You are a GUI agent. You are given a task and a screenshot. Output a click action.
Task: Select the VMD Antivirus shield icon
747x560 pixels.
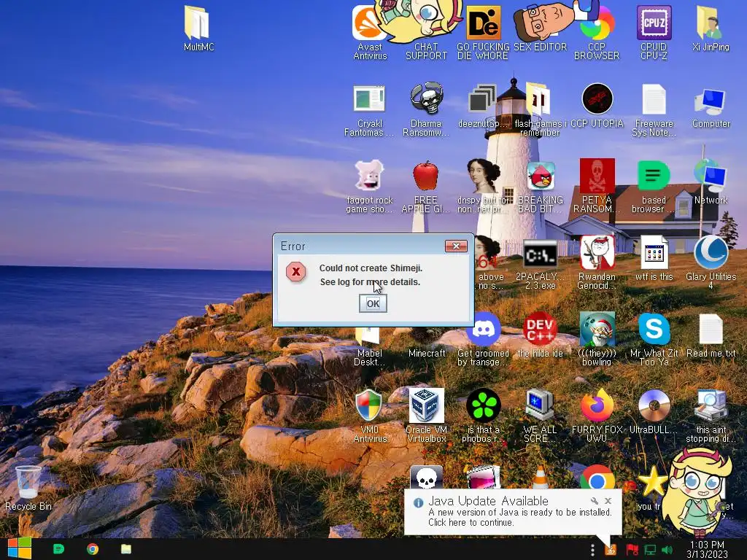point(369,416)
